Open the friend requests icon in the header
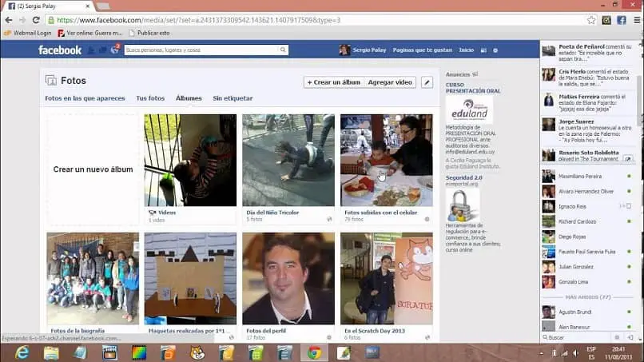Screen dimensions: 644x362 pos(91,50)
